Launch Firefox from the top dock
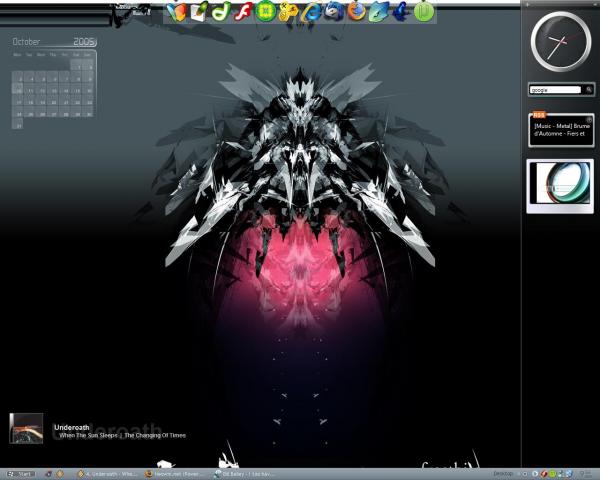 pyautogui.click(x=356, y=12)
